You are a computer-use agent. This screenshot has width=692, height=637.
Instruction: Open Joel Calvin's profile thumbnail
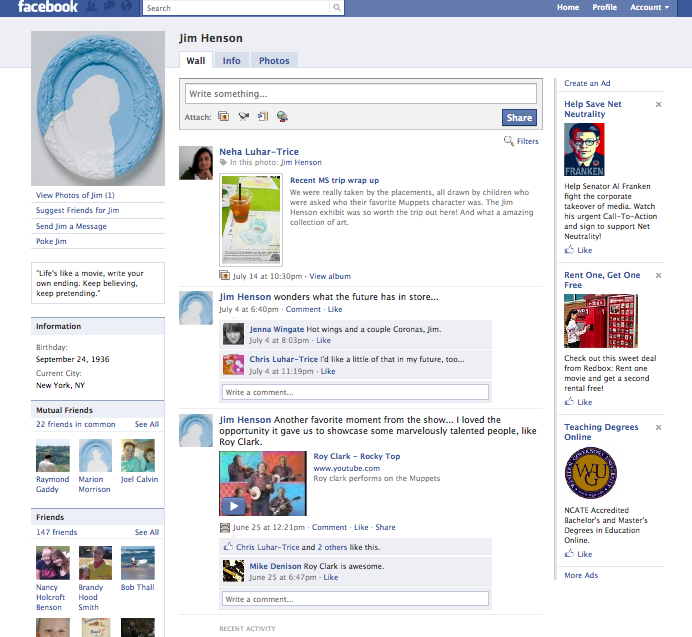[138, 456]
